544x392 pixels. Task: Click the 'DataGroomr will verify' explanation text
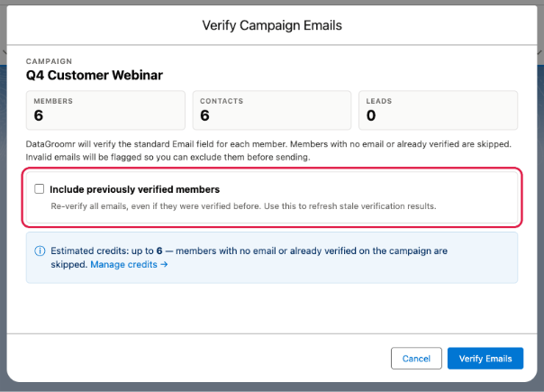point(268,150)
